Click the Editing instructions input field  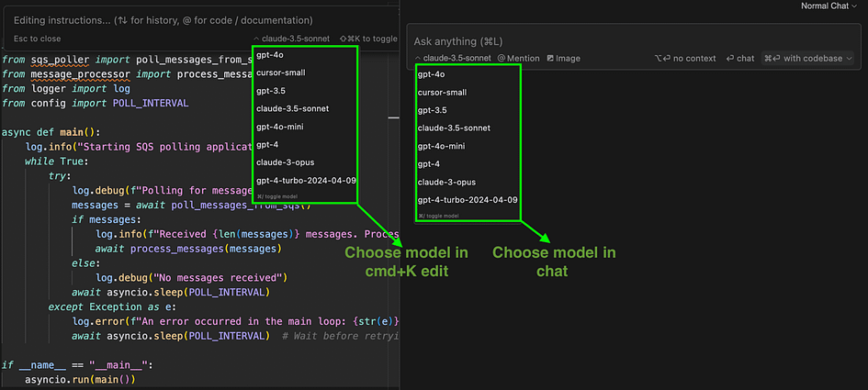204,20
